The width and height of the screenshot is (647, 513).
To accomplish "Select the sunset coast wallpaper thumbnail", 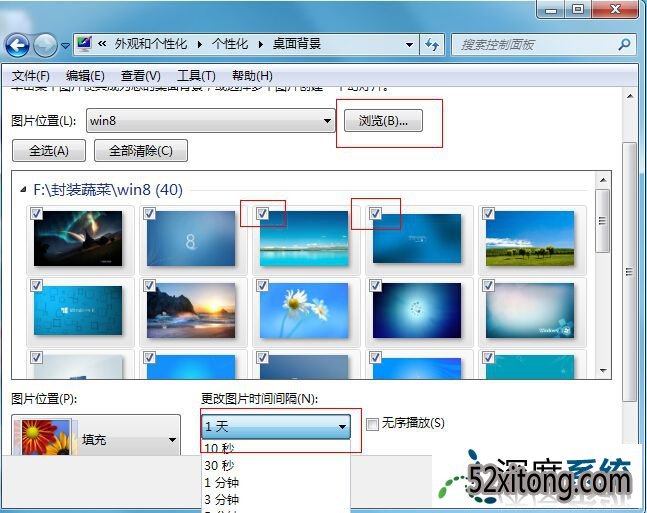I will [x=191, y=310].
